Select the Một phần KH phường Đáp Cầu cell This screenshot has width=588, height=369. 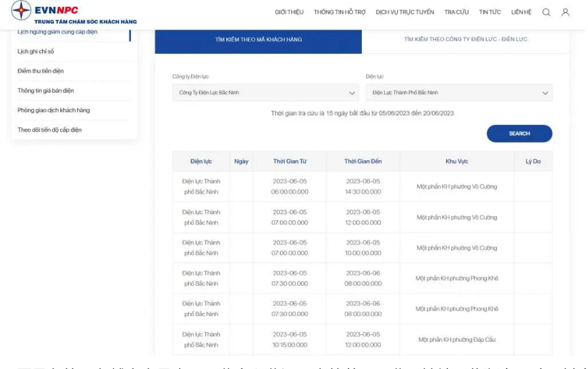coord(457,340)
